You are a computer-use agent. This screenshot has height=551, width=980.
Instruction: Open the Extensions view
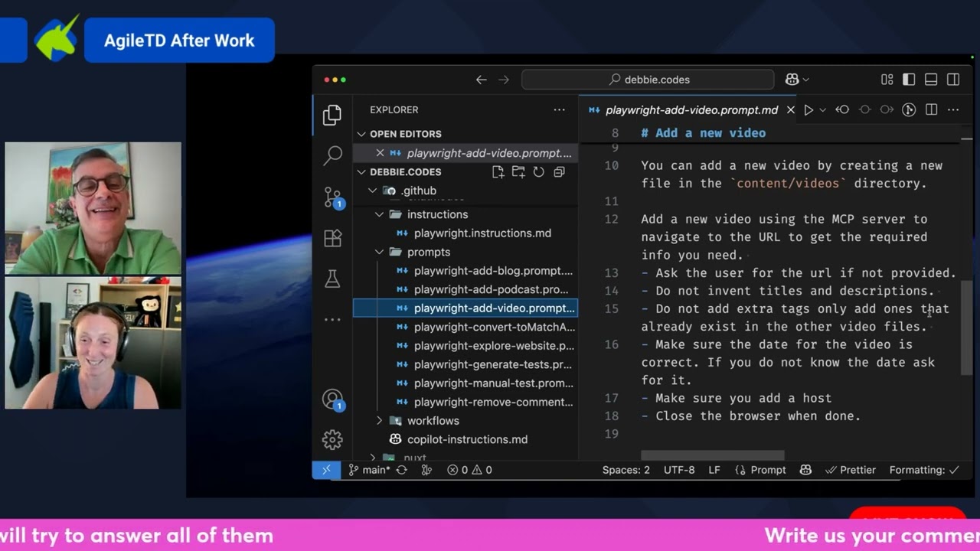(x=332, y=238)
